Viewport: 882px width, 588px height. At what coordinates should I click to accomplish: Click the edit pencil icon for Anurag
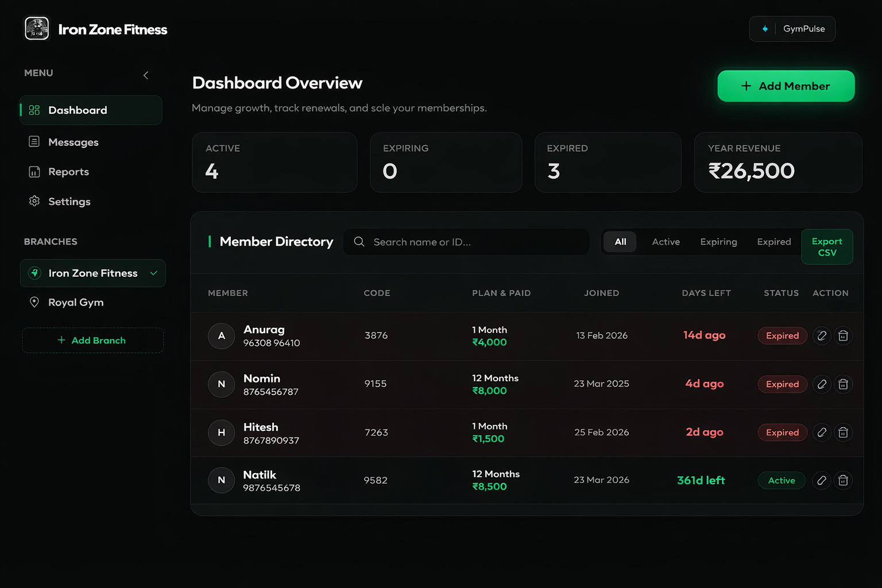pyautogui.click(x=822, y=336)
